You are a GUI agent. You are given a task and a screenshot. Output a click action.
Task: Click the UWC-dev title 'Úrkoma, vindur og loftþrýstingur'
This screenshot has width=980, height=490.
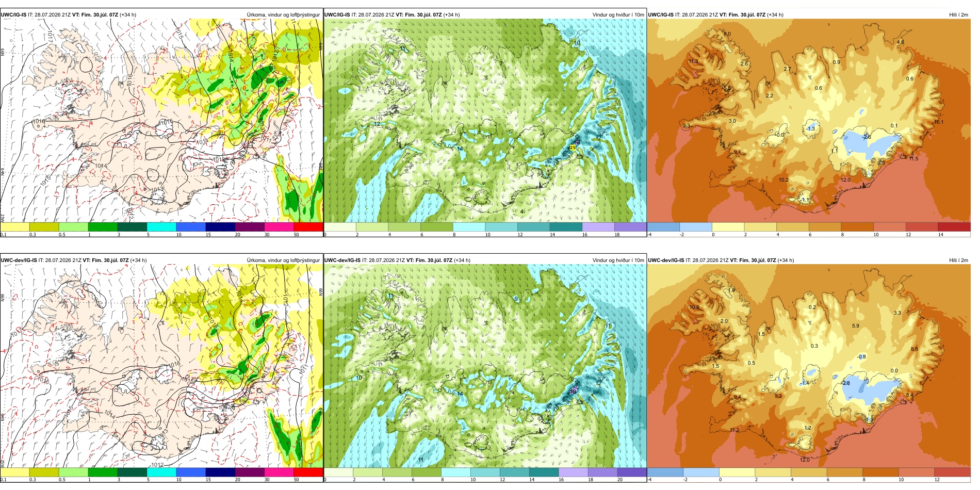coord(283,260)
